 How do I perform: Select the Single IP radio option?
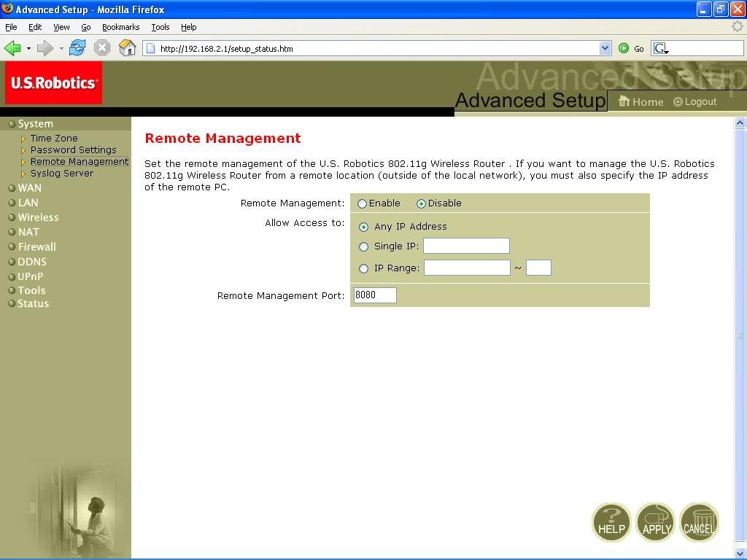[x=363, y=246]
